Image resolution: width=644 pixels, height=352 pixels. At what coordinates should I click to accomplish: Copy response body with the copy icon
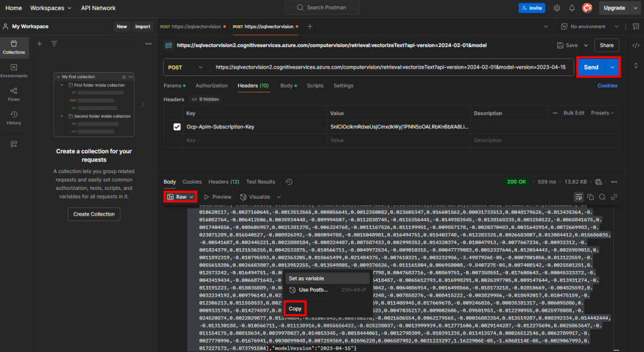pos(591,197)
